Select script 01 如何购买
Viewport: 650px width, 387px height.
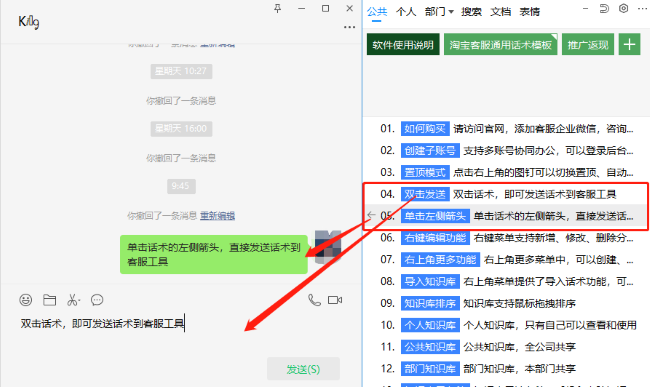506,129
